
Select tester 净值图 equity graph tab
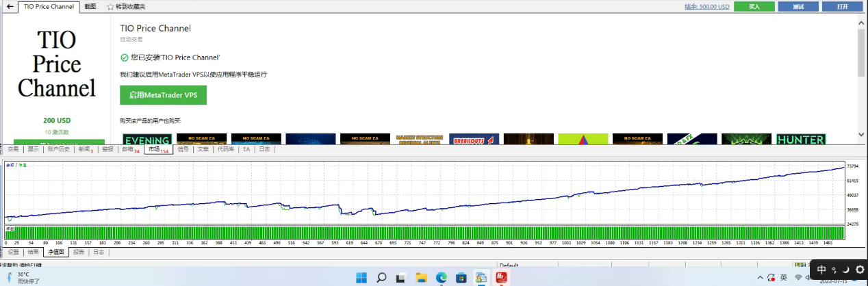click(56, 252)
